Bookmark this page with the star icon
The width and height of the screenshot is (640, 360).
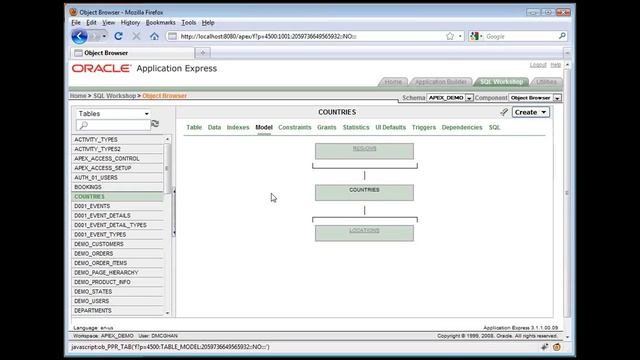(450, 36)
